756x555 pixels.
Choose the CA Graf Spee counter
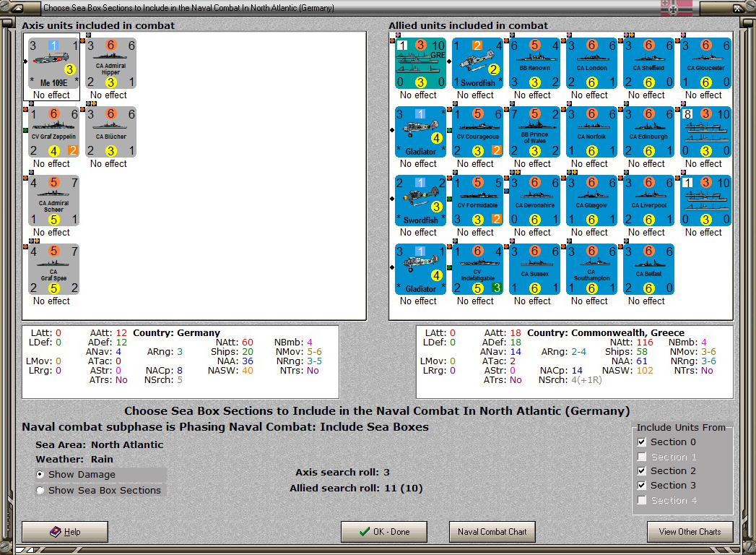(53, 270)
